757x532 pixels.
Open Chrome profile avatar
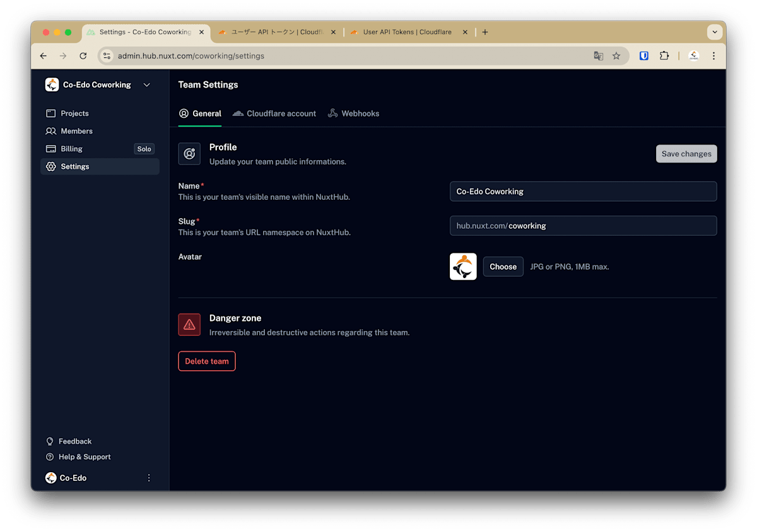tap(694, 56)
